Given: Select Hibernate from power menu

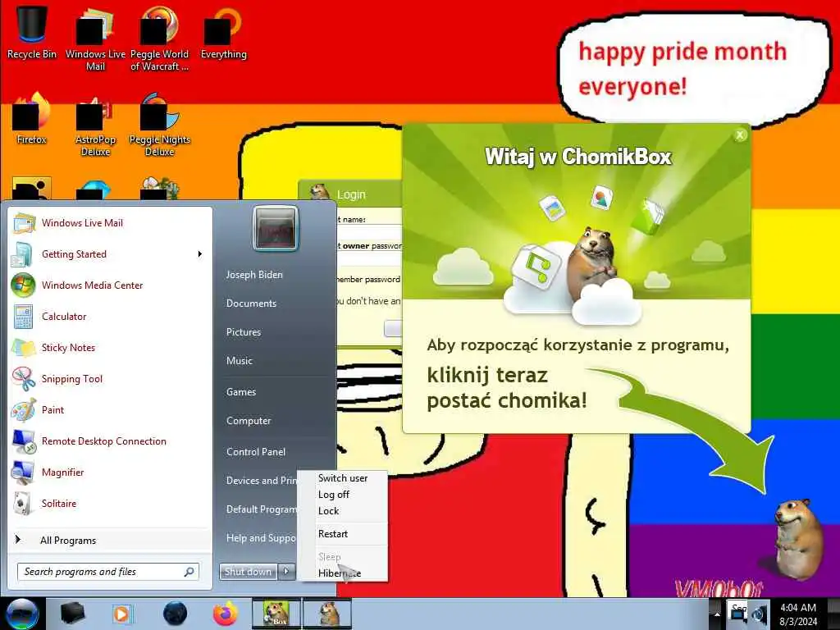Looking at the screenshot, I should click(342, 573).
